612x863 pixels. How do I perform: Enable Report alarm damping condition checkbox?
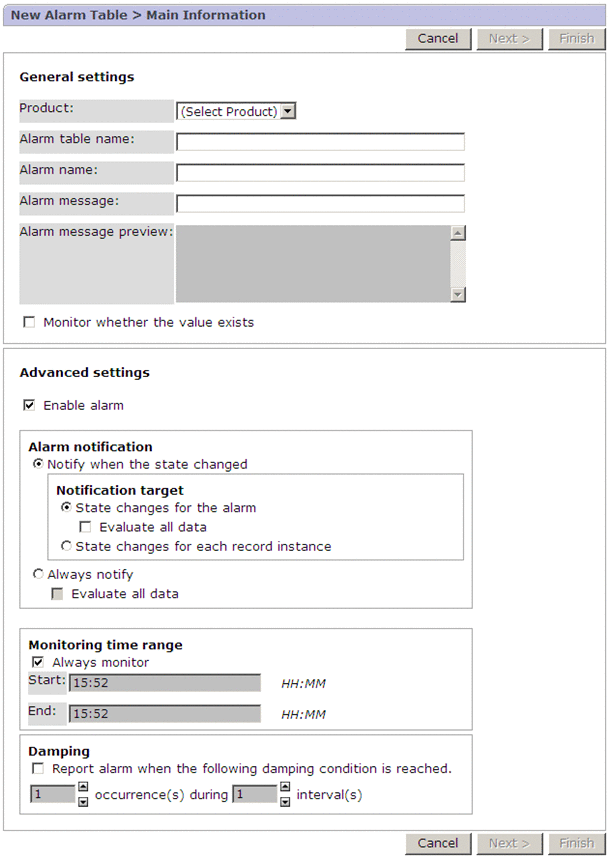38,770
